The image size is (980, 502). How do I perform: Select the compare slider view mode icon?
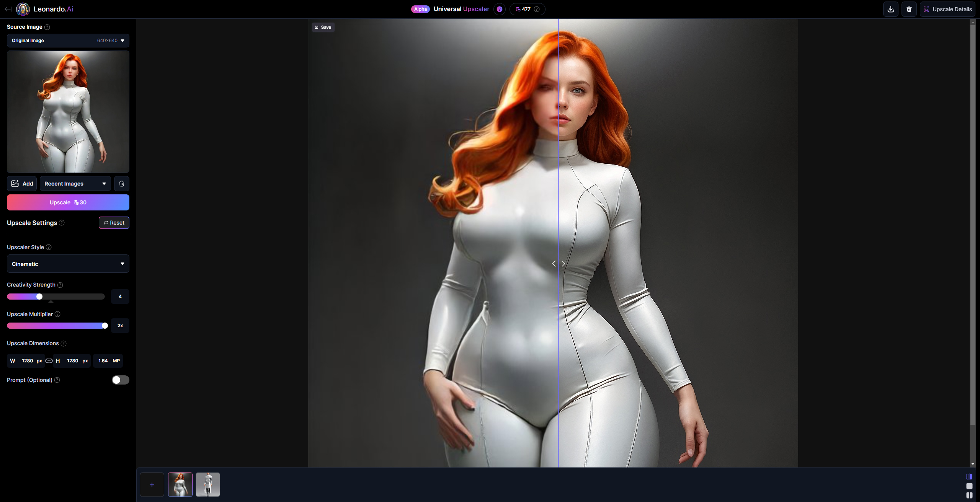click(x=969, y=477)
